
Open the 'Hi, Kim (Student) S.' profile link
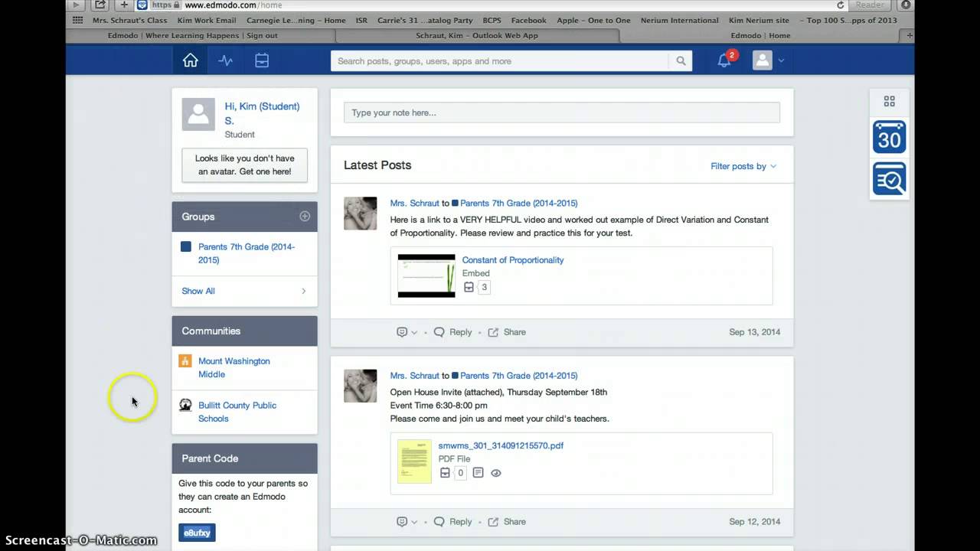(262, 113)
